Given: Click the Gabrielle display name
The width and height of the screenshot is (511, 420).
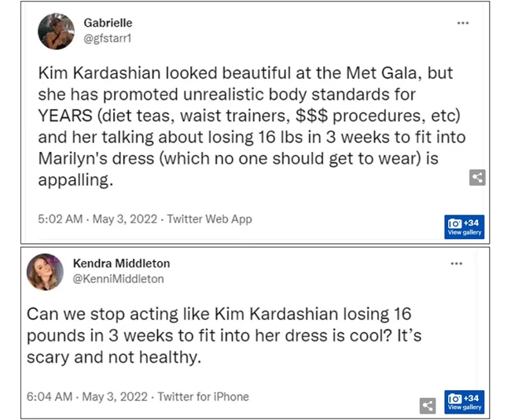Looking at the screenshot, I should coord(108,24).
